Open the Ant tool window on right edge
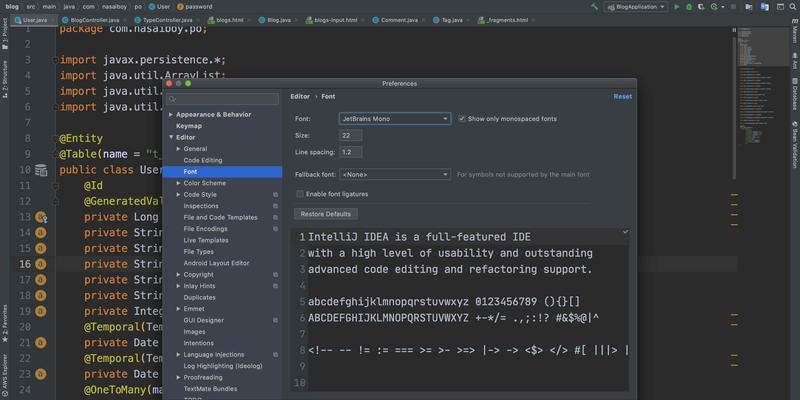The image size is (800, 400). pos(794,60)
